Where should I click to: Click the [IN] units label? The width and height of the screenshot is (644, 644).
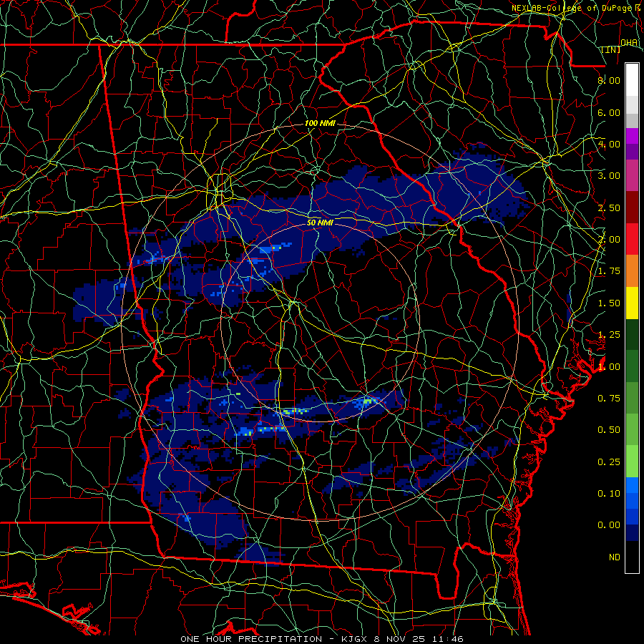[x=611, y=49]
